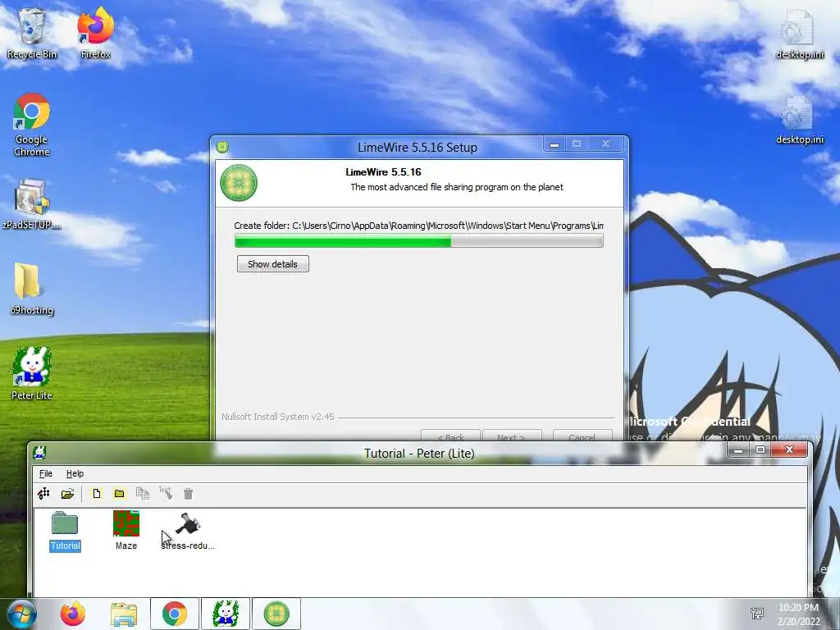Click the LimeWire Setup title bar icon
The width and height of the screenshot is (840, 630).
[x=222, y=147]
